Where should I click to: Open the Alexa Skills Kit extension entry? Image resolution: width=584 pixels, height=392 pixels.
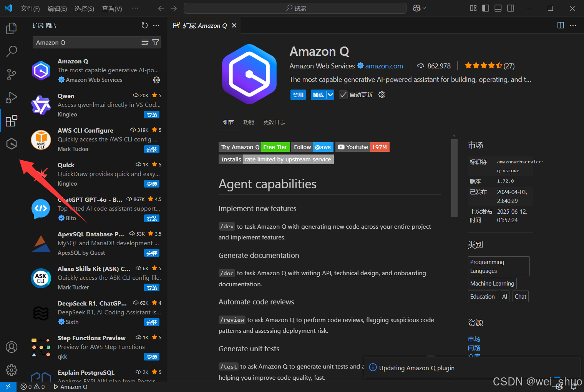pos(95,278)
